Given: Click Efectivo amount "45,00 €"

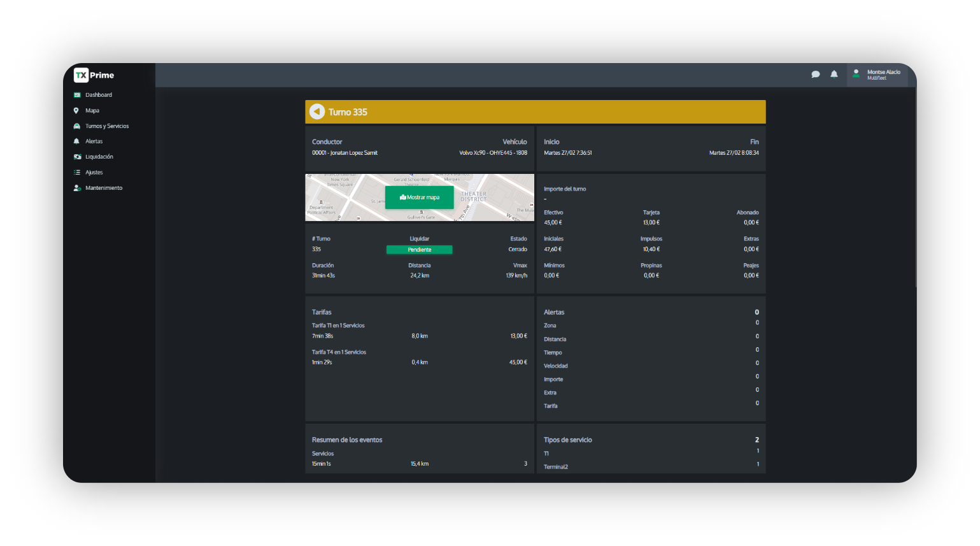Looking at the screenshot, I should 553,223.
